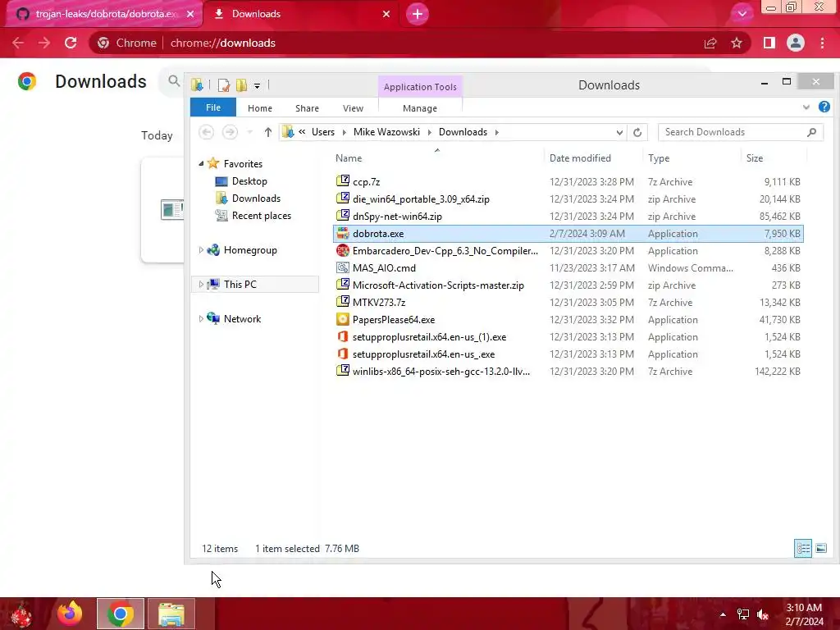Bookmark this page with star icon

pyautogui.click(x=737, y=43)
